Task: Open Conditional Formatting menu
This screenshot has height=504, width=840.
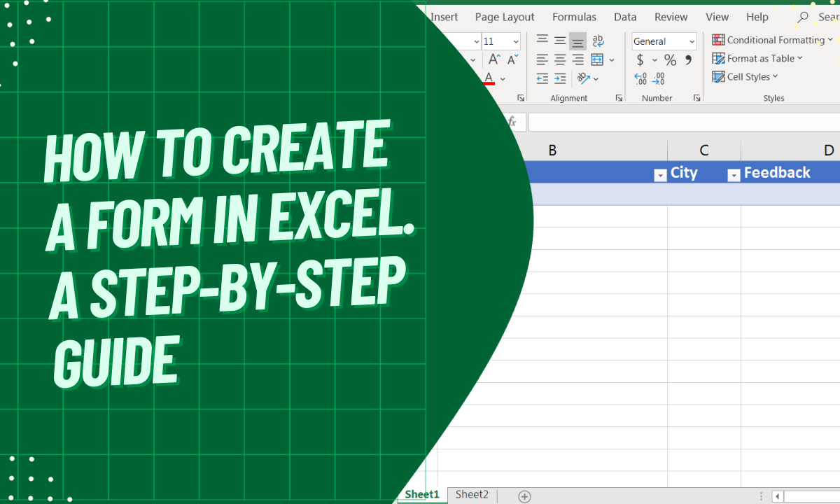Action: click(x=773, y=40)
